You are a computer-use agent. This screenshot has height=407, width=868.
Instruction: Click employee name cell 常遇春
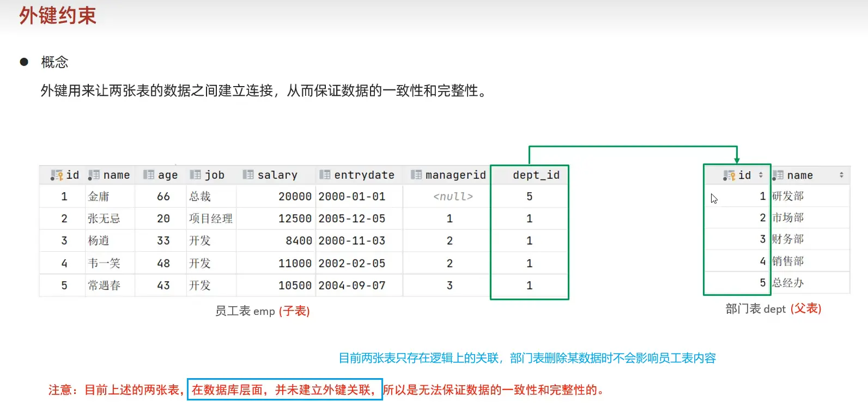click(104, 285)
